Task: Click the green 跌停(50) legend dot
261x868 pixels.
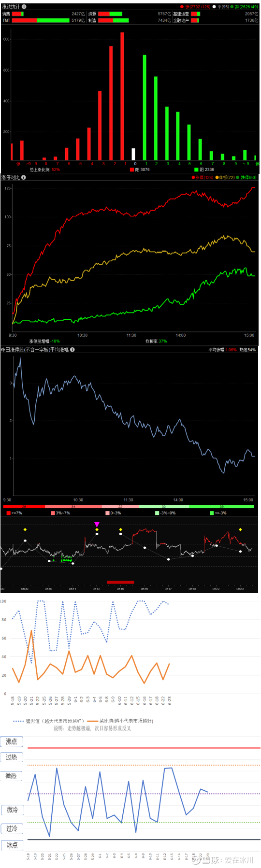Action: (237, 178)
